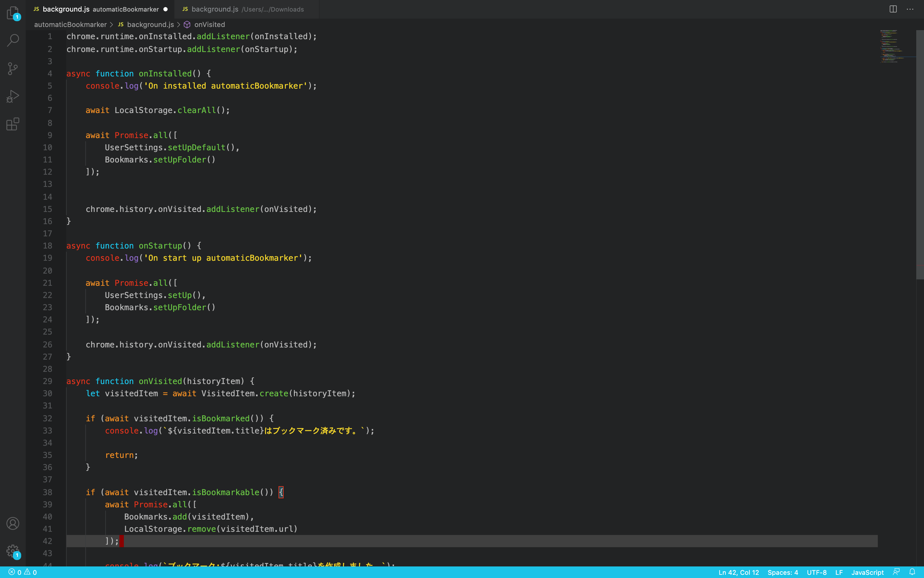This screenshot has height=578, width=924.
Task: Switch to background.js automaticBookmarker tab
Action: 100,9
